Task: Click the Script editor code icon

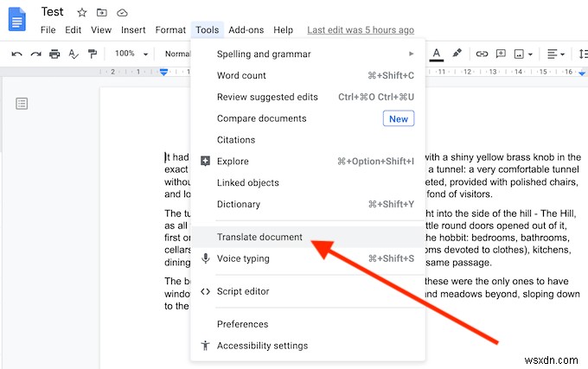Action: point(205,291)
